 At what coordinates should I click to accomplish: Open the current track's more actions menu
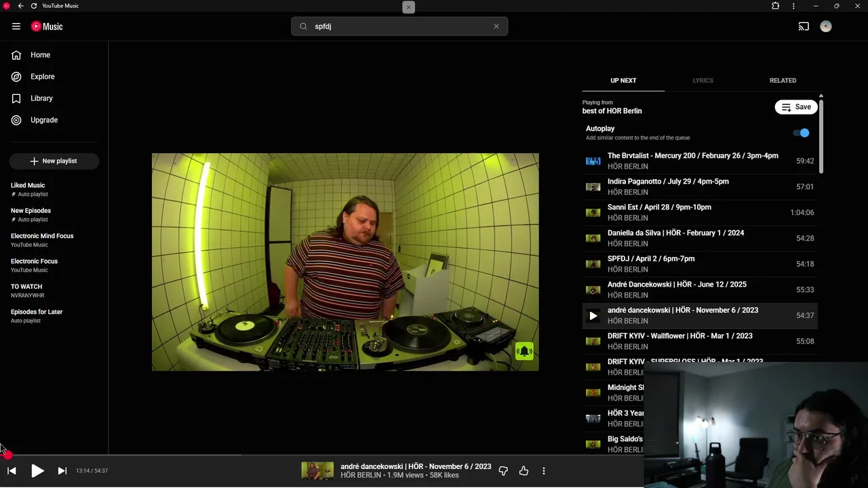pos(543,470)
